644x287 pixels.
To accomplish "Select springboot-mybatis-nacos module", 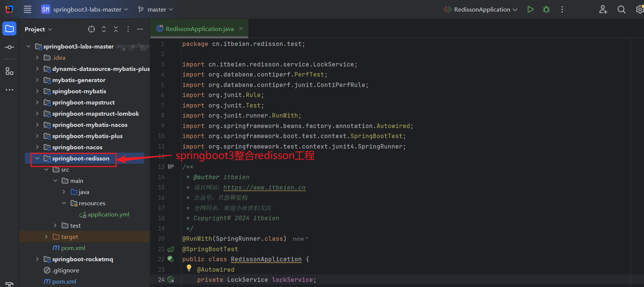I will click(90, 125).
